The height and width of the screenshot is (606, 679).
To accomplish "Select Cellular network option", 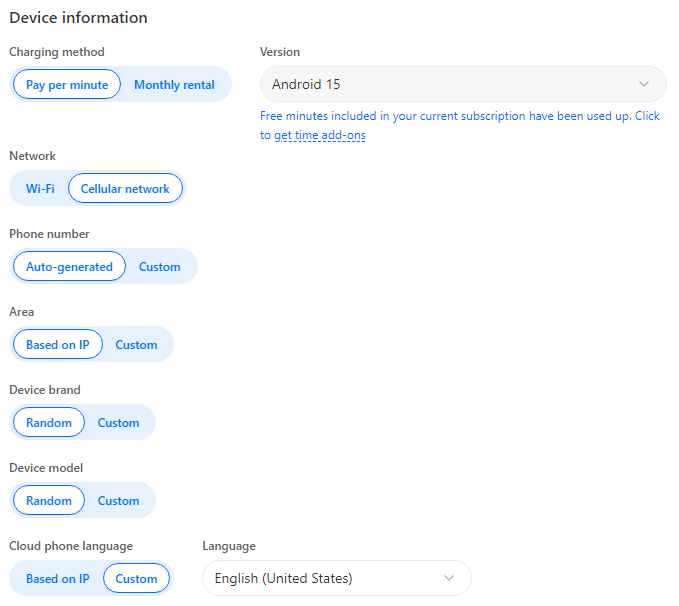I will pyautogui.click(x=125, y=188).
